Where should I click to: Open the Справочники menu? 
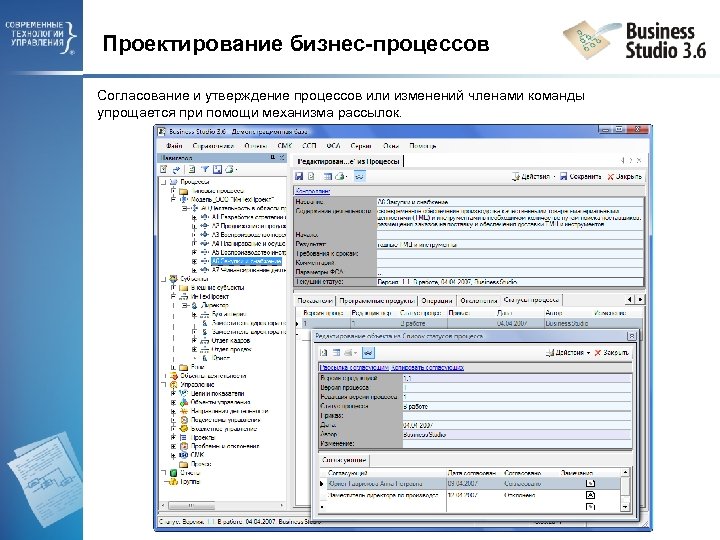click(213, 146)
